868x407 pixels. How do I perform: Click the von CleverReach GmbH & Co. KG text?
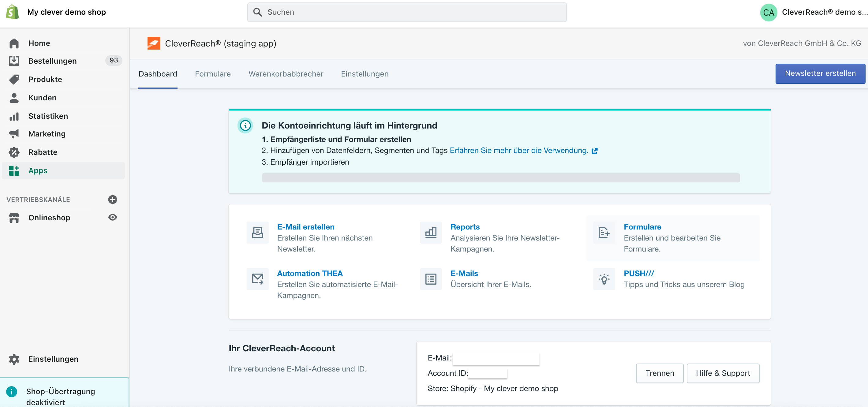(802, 43)
